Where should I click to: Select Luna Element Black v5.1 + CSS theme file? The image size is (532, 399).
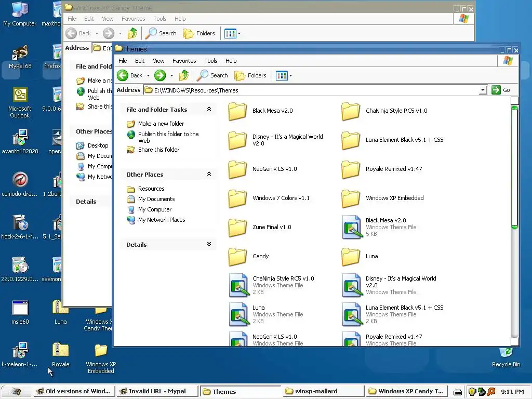(393, 314)
